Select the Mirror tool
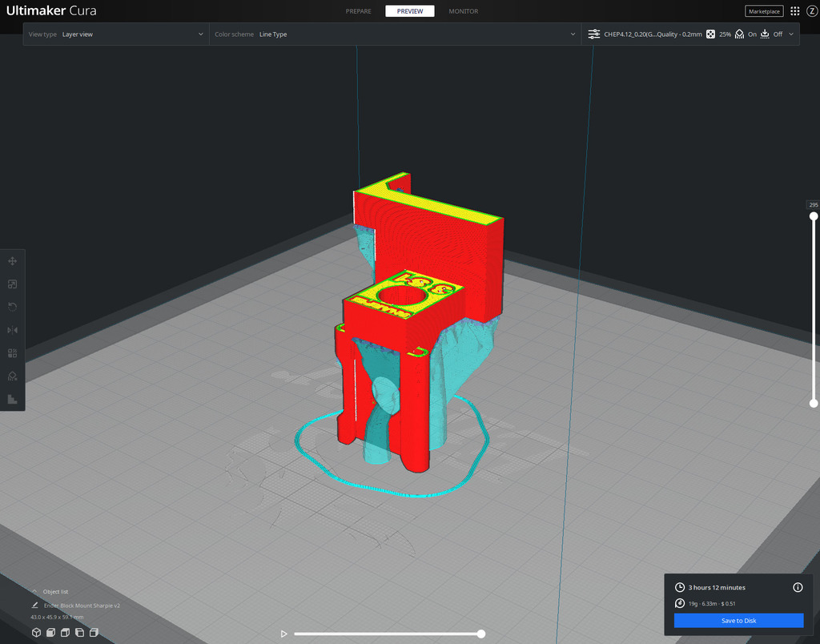This screenshot has height=644, width=820. [x=12, y=329]
